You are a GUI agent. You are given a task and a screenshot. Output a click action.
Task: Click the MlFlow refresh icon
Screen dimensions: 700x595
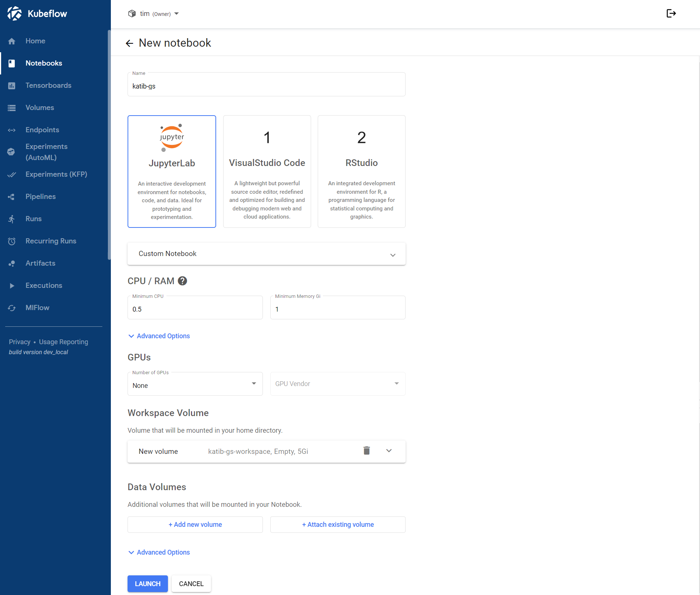pyautogui.click(x=12, y=308)
